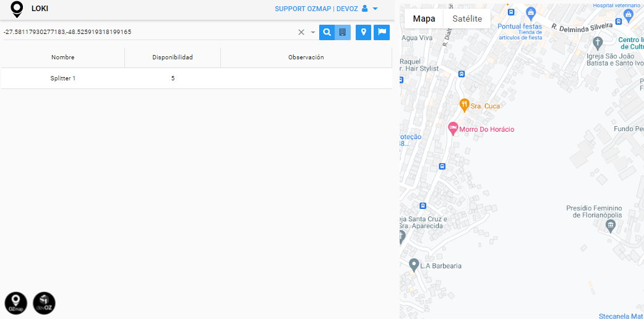The height and width of the screenshot is (319, 644).
Task: Switch map to Satélite view
Action: tap(466, 19)
